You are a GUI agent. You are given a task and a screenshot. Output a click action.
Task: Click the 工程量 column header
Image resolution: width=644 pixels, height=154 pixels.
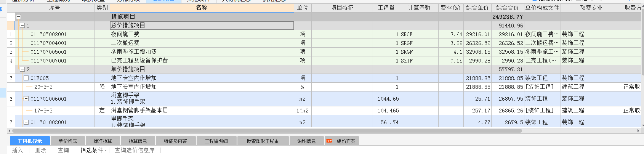(386, 8)
